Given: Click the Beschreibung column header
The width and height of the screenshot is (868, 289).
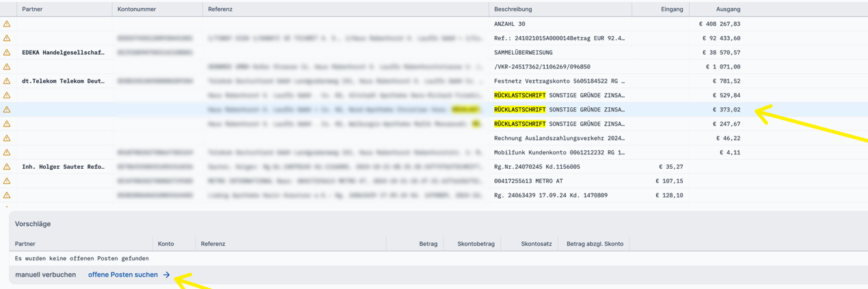Looking at the screenshot, I should click(513, 9).
